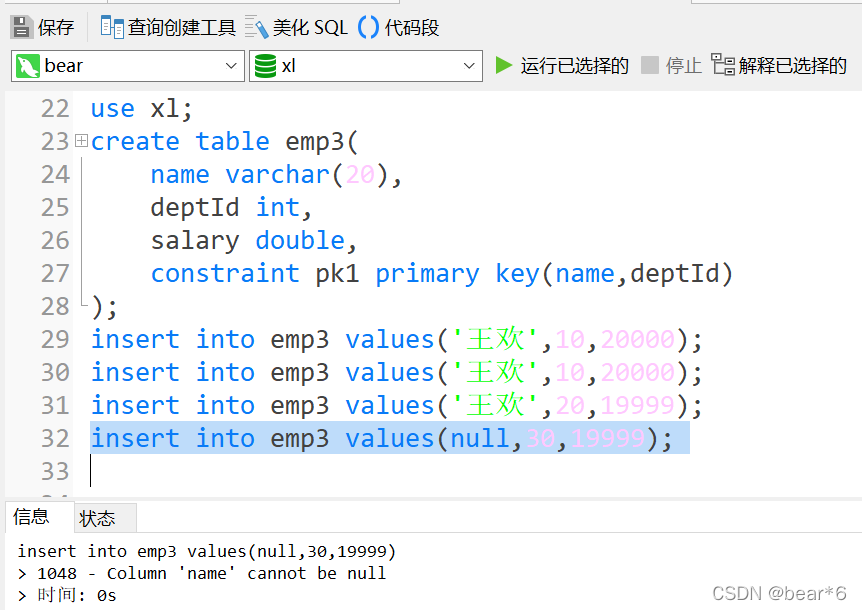Click the green xl database icon
This screenshot has height=610, width=862.
pos(266,66)
